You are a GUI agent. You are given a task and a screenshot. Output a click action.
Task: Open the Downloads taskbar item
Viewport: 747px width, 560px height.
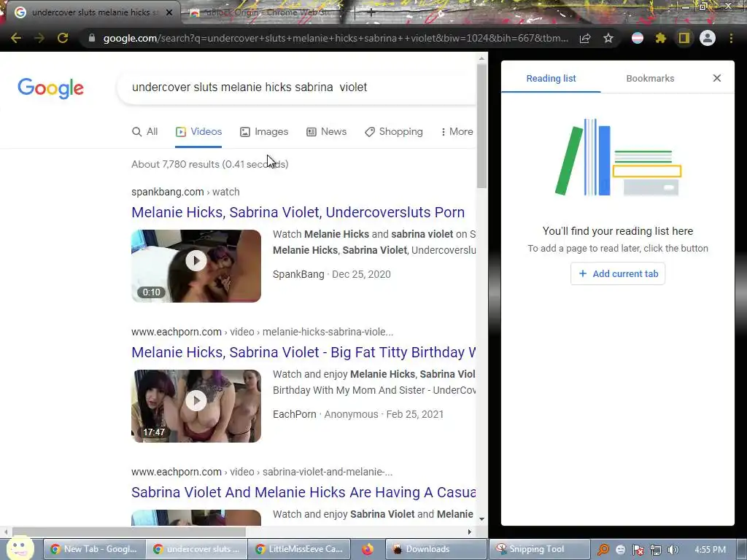click(436, 549)
